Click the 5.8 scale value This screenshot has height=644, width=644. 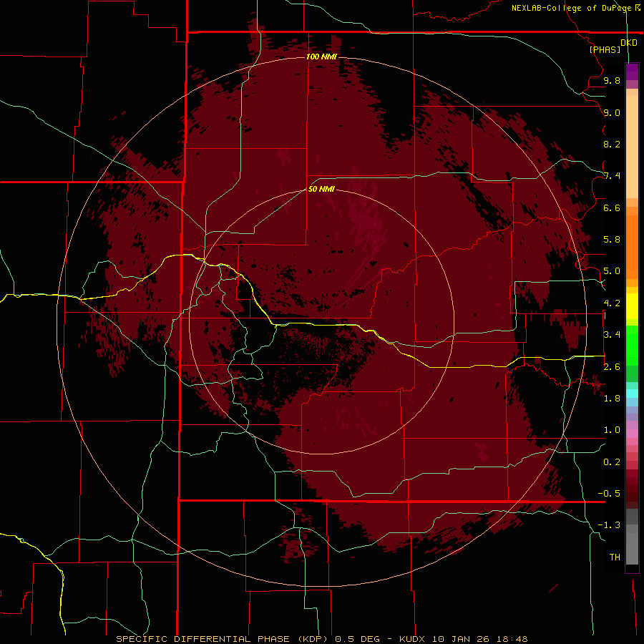pos(612,240)
